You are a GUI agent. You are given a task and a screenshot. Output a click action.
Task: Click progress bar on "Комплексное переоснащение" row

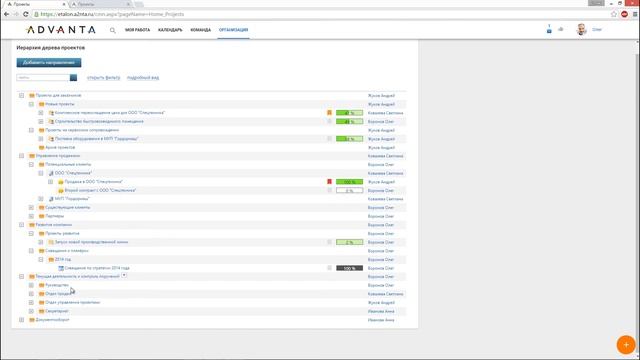(349, 113)
